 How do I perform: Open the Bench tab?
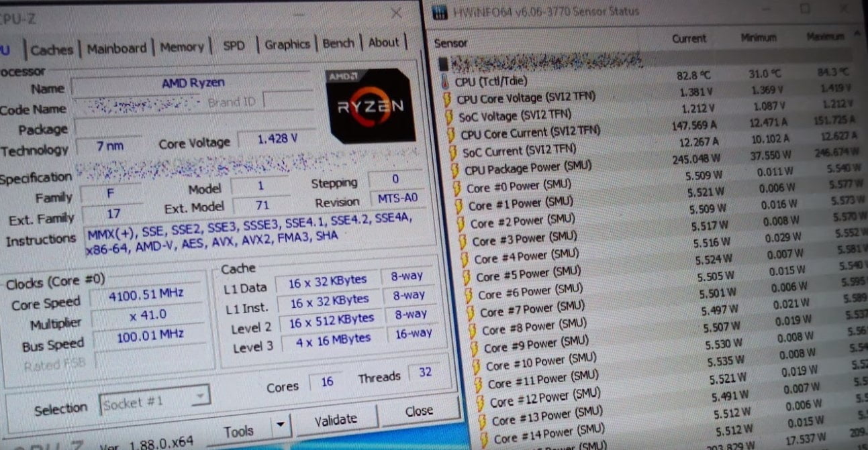(x=338, y=43)
